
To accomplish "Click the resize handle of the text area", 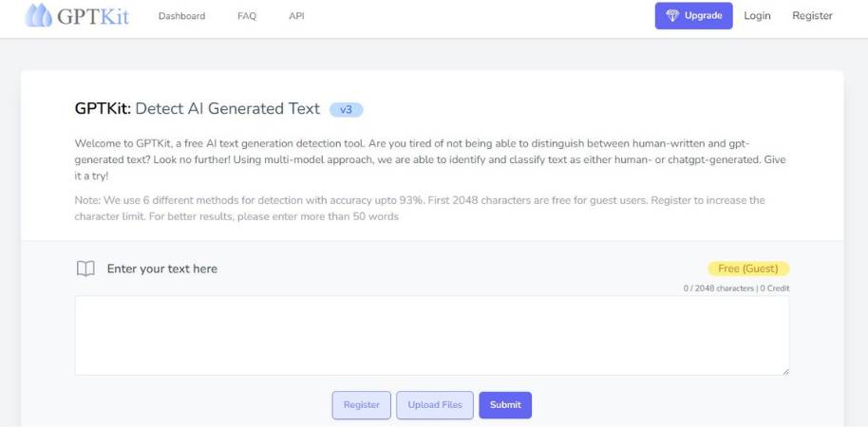I will 784,371.
